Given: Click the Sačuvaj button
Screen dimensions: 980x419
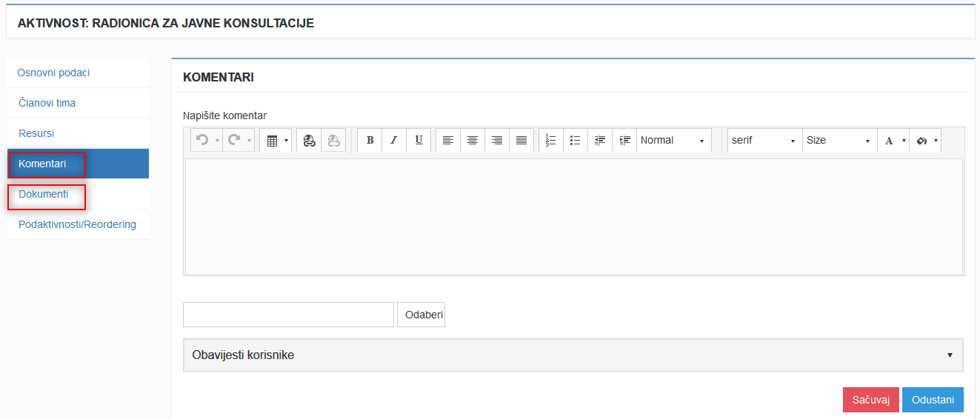Looking at the screenshot, I should (x=871, y=400).
